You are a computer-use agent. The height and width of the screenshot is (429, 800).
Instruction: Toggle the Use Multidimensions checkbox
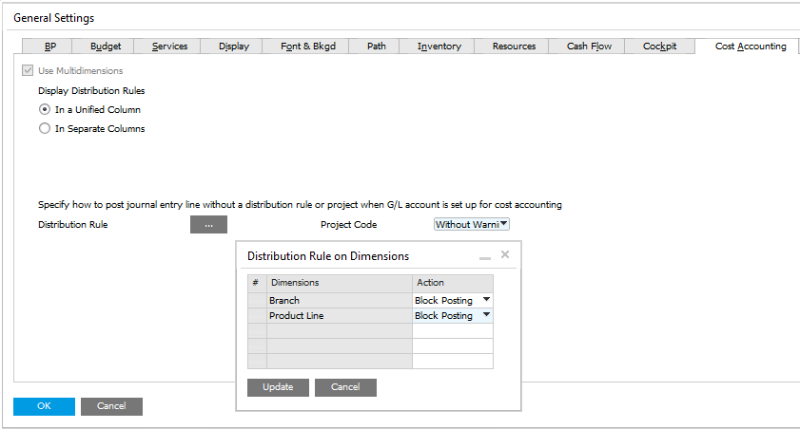click(x=27, y=71)
